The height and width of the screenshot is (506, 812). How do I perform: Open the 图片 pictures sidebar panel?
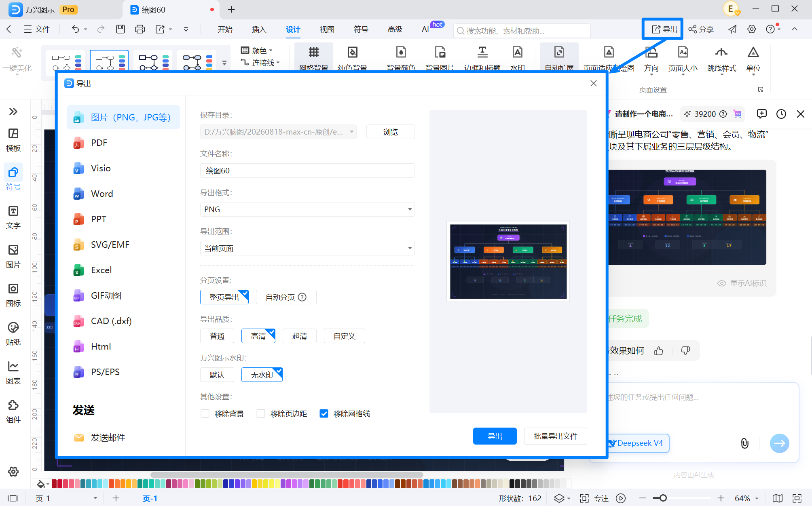(13, 256)
